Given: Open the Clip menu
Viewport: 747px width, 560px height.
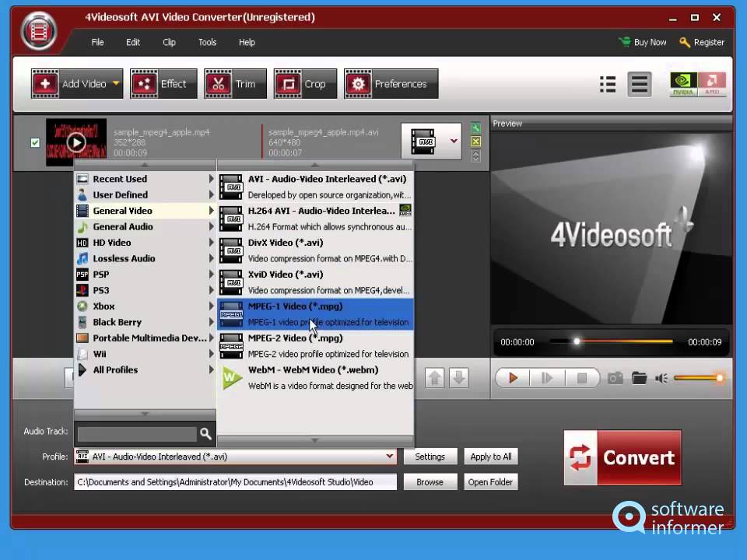Looking at the screenshot, I should point(169,42).
